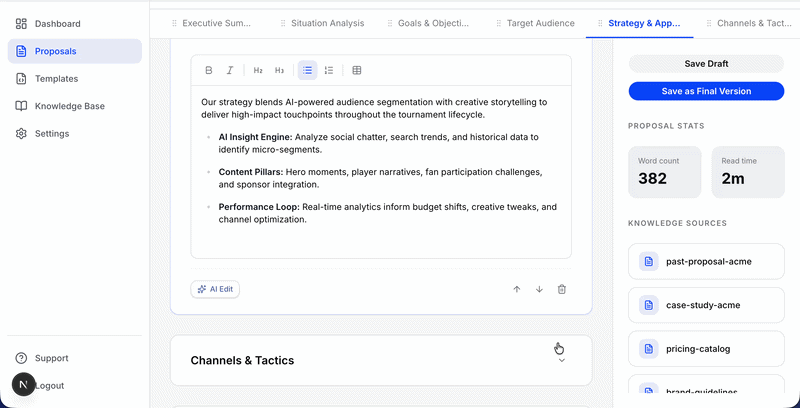Click the Support question mark icon

coord(21,358)
